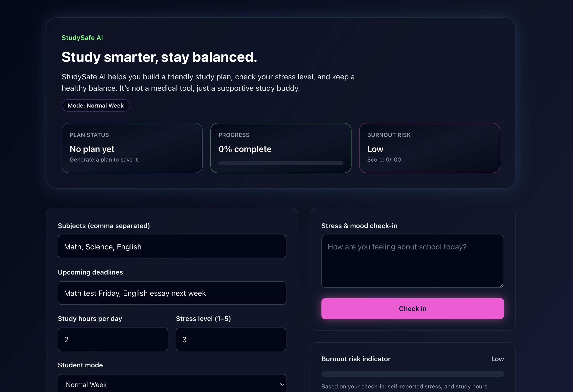
Task: Click the stress and mood check-in textarea
Action: pyautogui.click(x=412, y=261)
